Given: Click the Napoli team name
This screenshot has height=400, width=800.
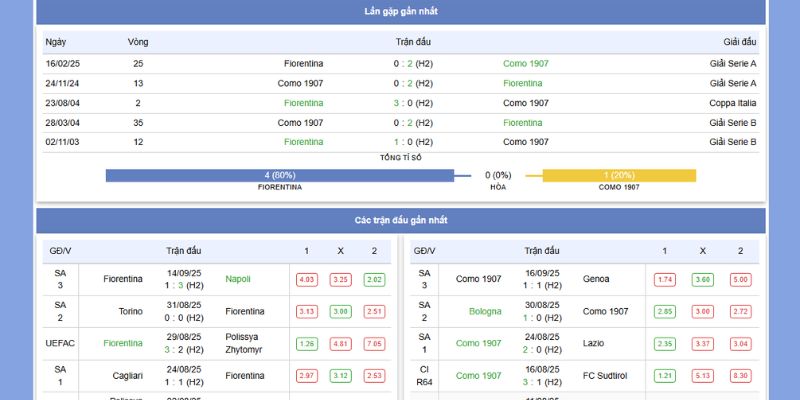Looking at the screenshot, I should coord(238,279).
